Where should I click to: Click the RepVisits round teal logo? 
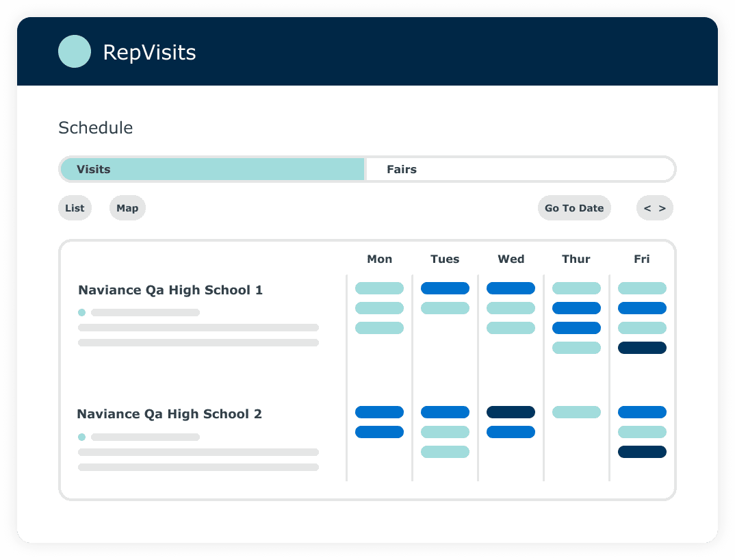click(75, 51)
